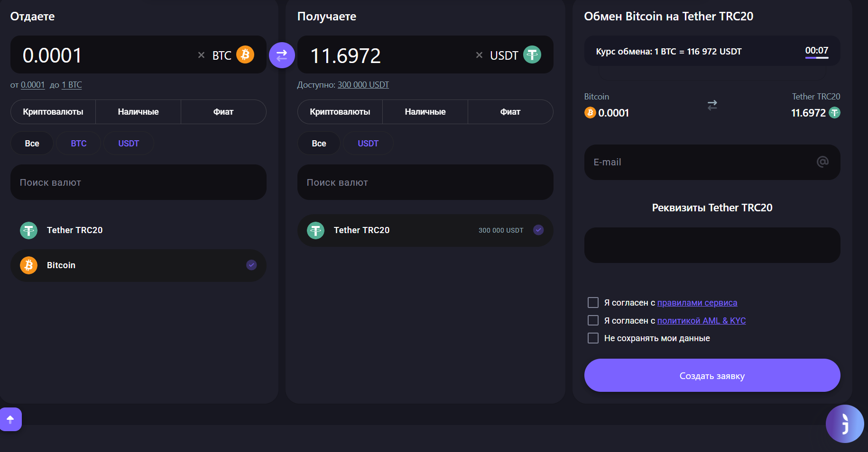Focus the E-mail input field

pyautogui.click(x=712, y=162)
